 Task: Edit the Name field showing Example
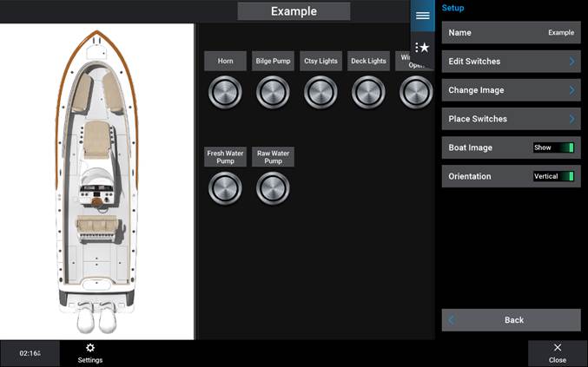511,32
